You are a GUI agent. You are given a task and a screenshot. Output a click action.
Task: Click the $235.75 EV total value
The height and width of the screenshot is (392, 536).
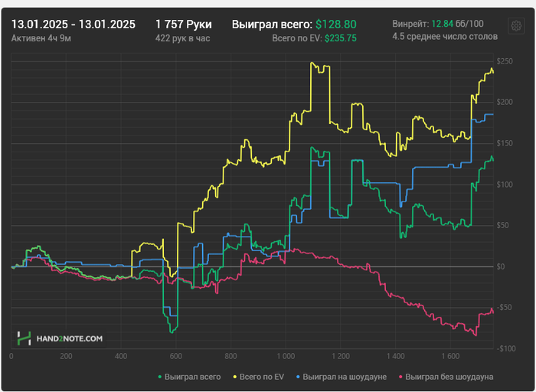pos(341,38)
